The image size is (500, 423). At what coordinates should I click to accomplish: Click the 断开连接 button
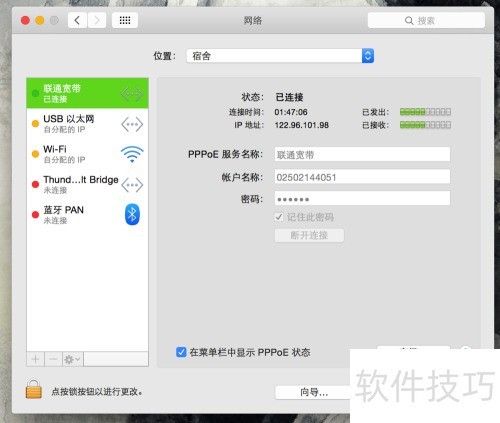309,235
